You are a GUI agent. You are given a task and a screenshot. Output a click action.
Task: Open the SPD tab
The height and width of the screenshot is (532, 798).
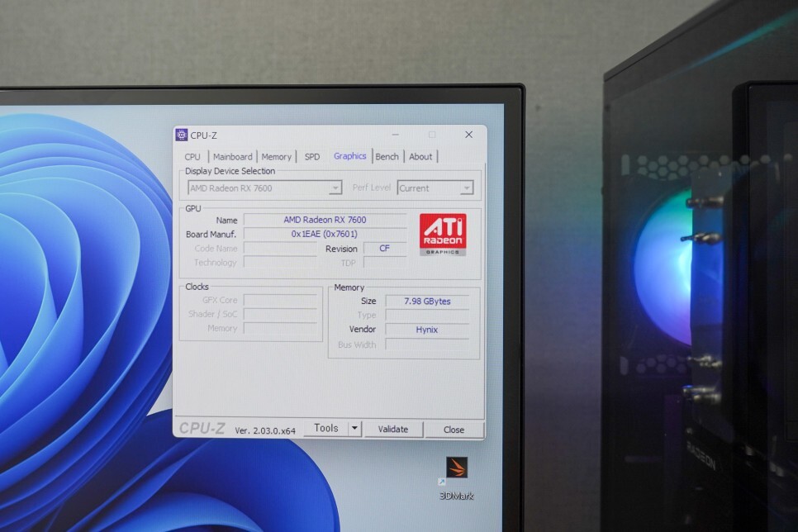click(x=312, y=157)
